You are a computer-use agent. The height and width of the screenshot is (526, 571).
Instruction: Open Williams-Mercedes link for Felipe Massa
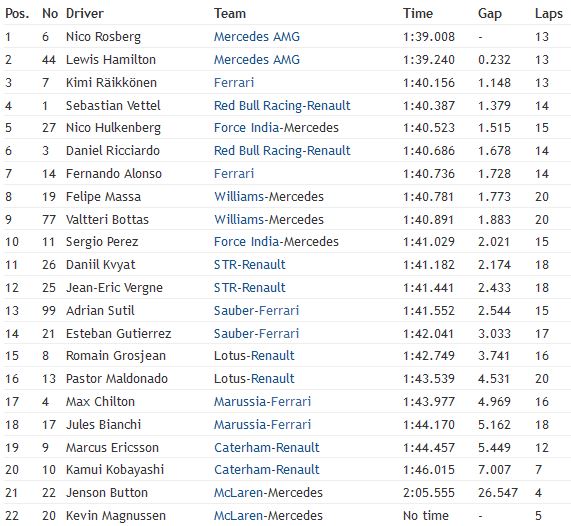point(269,197)
